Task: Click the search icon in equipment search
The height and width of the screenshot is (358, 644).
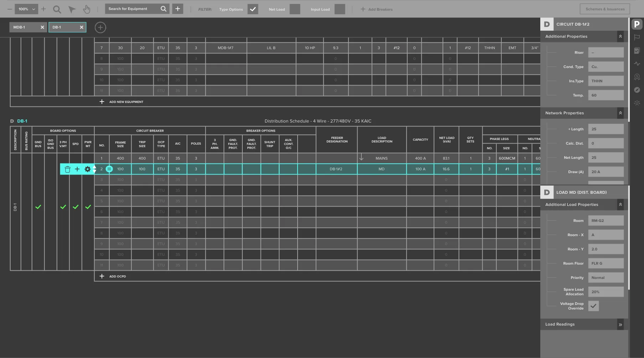Action: tap(163, 9)
